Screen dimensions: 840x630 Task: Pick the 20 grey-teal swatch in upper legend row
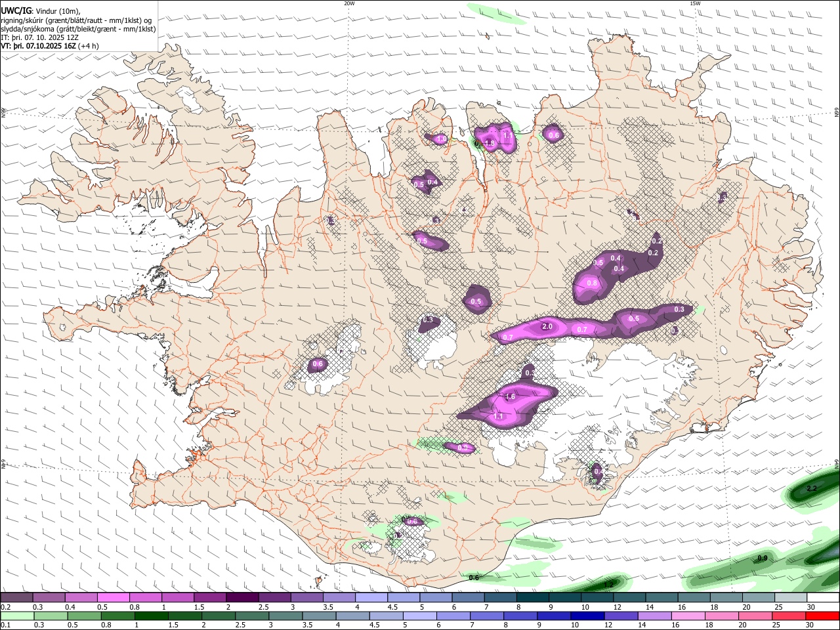(759, 598)
